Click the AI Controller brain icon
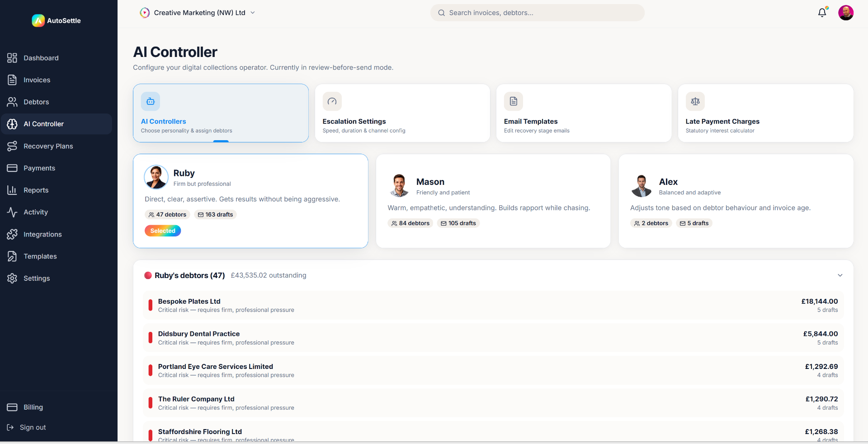868x444 pixels. point(12,124)
